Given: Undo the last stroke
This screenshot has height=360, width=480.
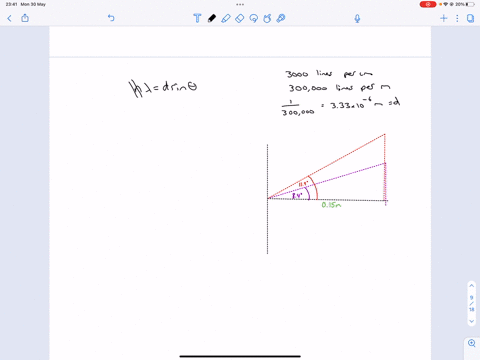Looking at the screenshot, I should pos(111,18).
